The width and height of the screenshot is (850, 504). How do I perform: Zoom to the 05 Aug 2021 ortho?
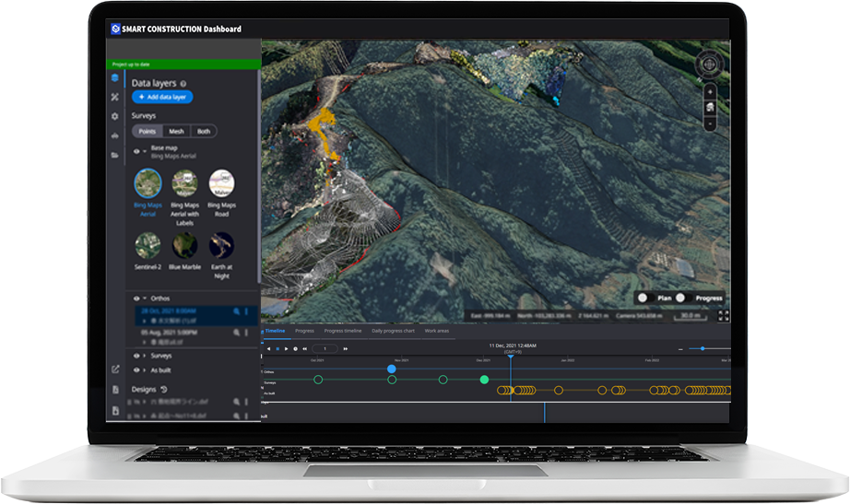click(236, 333)
